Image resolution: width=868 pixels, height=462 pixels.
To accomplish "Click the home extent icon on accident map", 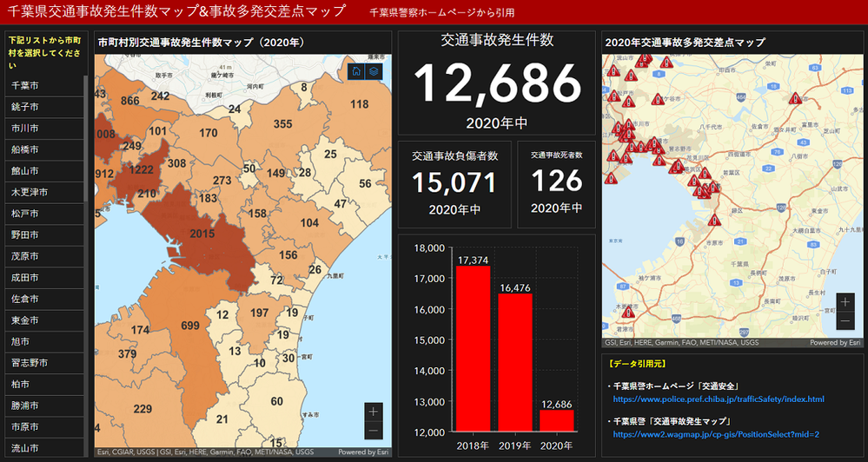I will pos(356,71).
